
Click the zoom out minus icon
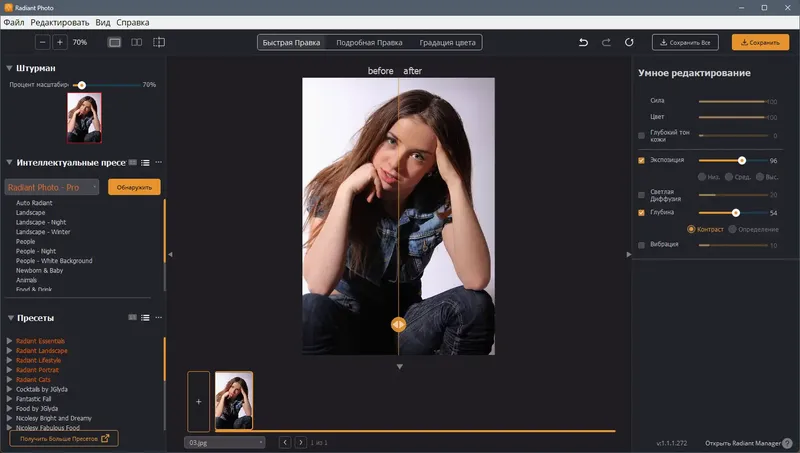(x=42, y=42)
